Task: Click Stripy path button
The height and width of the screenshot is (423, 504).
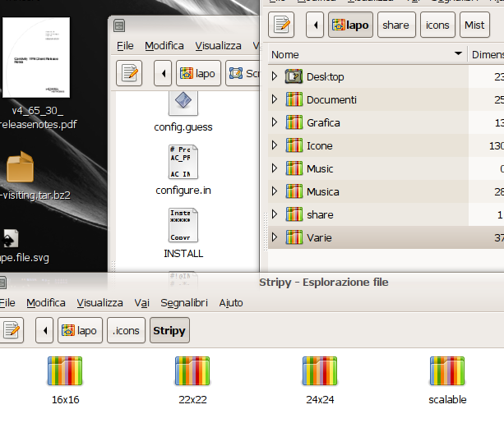Action: 169,330
